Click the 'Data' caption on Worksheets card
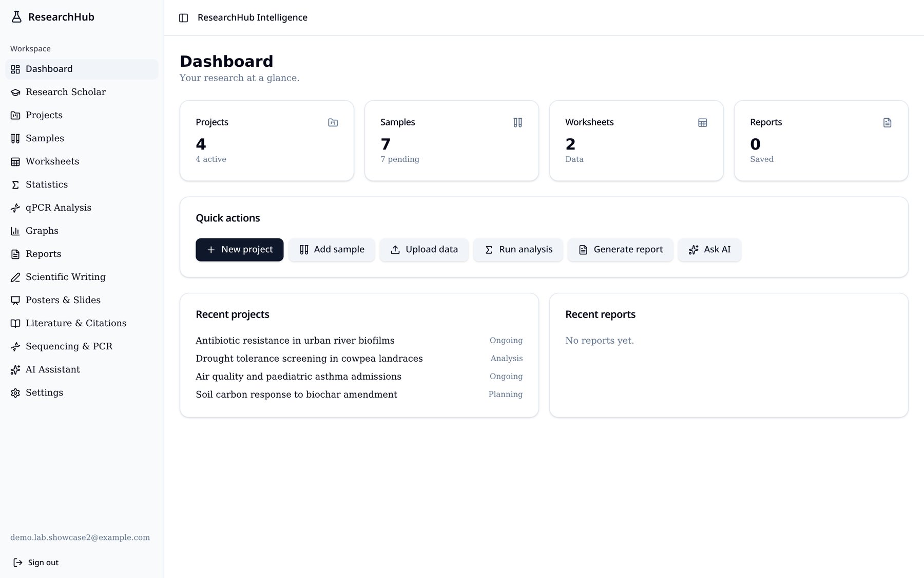The image size is (924, 578). click(x=574, y=159)
